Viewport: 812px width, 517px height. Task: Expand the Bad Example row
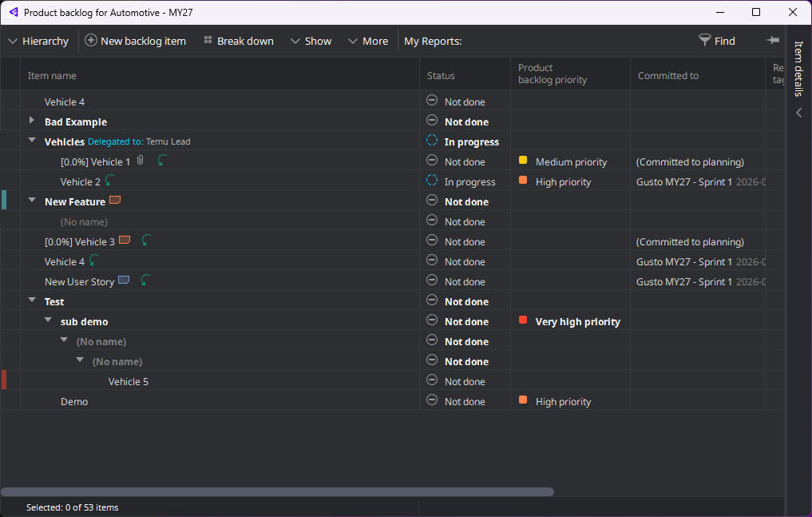30,121
